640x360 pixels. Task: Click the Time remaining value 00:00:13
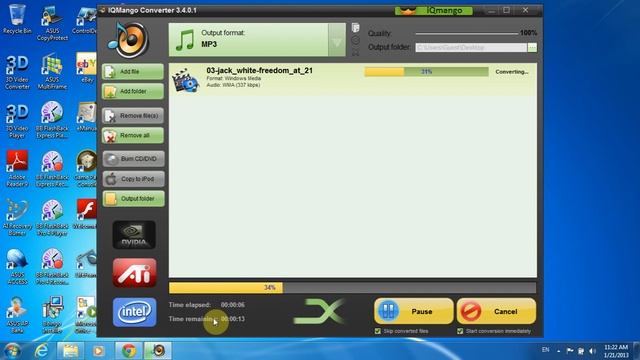pos(233,319)
